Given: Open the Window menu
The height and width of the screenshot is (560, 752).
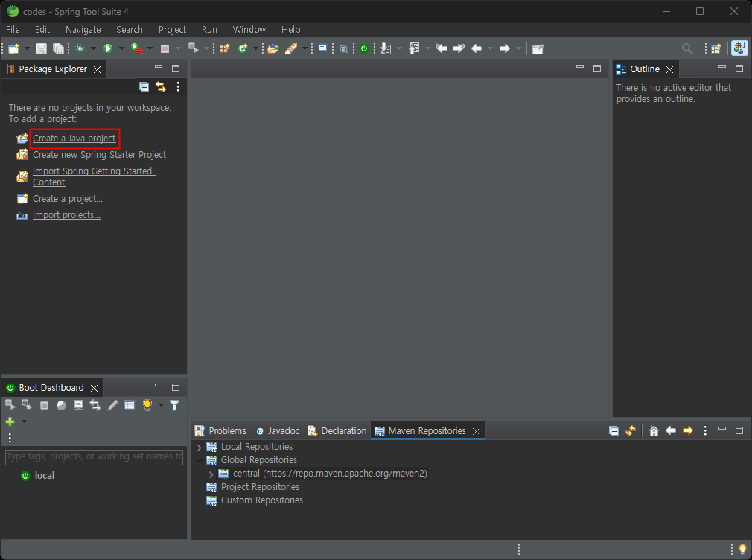Looking at the screenshot, I should pyautogui.click(x=249, y=29).
